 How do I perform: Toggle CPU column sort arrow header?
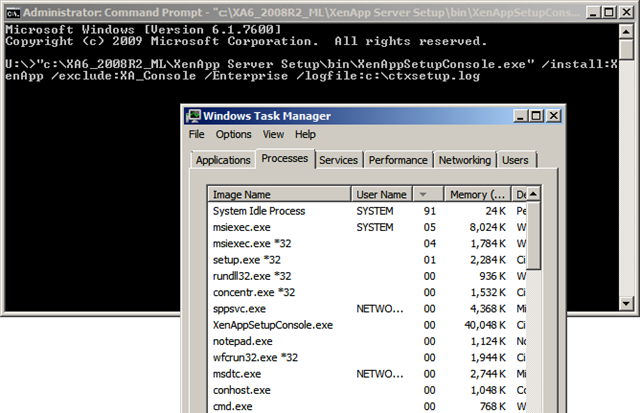click(x=428, y=194)
